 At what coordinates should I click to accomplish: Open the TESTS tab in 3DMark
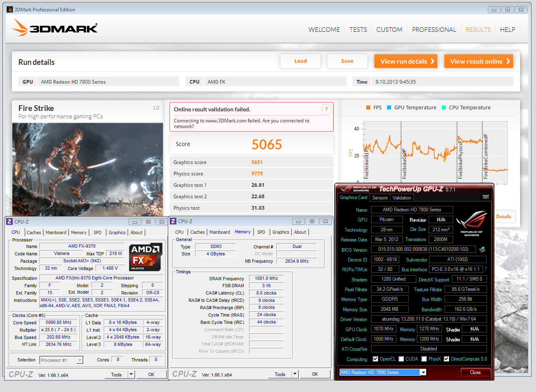358,29
